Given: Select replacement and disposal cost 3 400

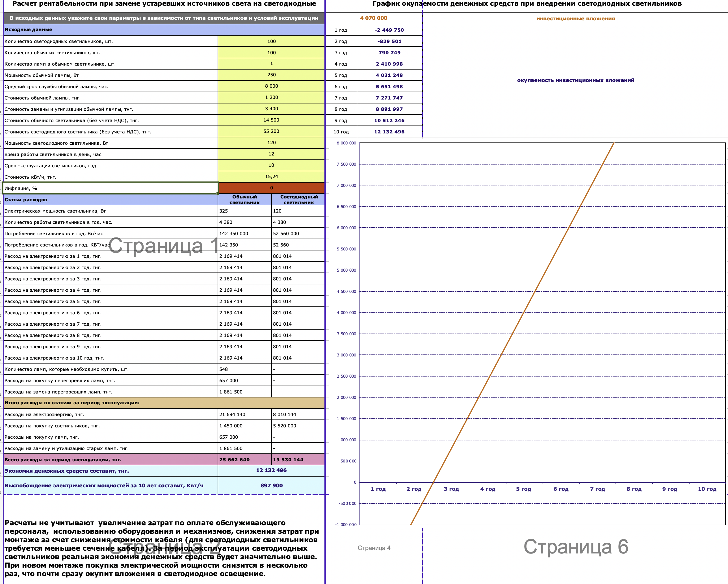Looking at the screenshot, I should (271, 109).
